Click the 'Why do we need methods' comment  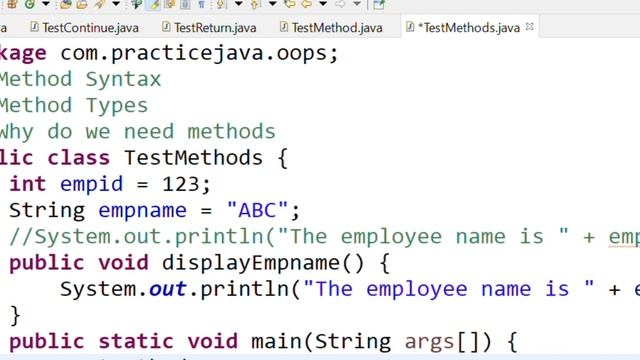(138, 131)
